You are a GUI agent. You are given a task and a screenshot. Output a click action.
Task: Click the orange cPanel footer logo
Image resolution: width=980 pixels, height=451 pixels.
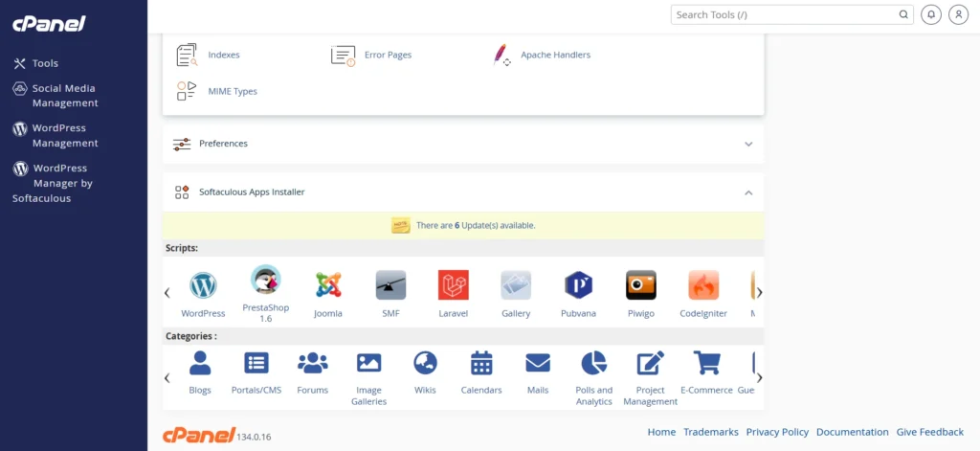(x=199, y=435)
